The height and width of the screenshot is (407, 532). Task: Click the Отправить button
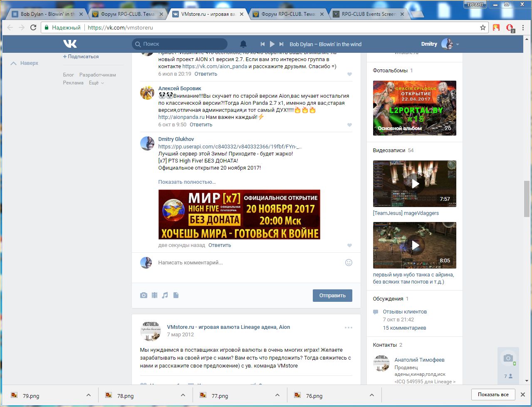(332, 296)
